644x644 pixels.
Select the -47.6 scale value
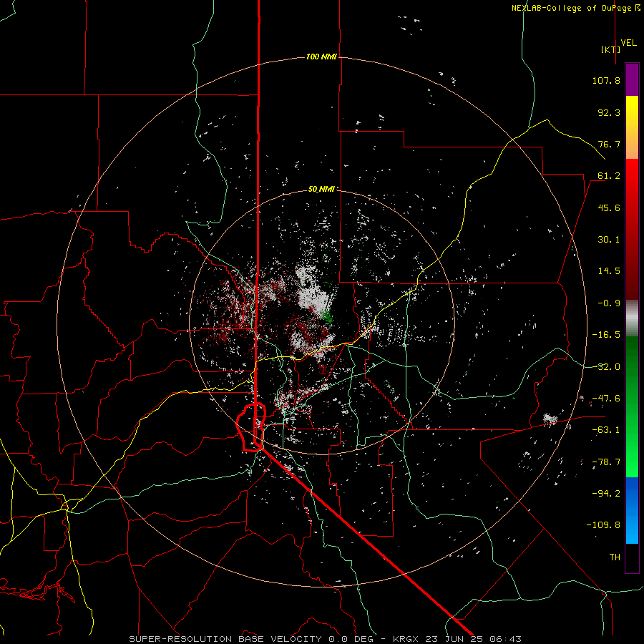click(x=606, y=399)
